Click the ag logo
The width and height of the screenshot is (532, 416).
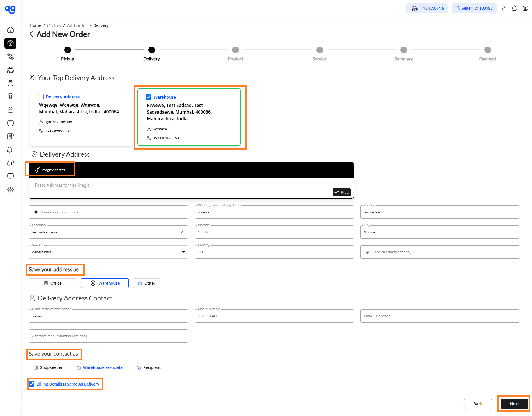tap(10, 9)
